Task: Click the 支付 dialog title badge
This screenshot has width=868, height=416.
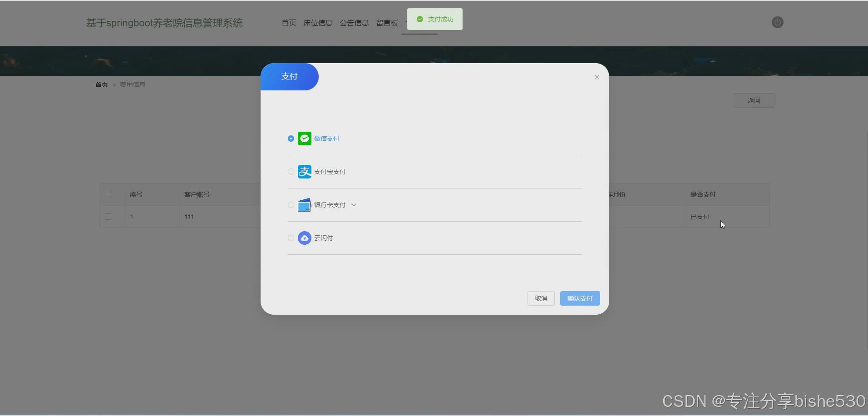Action: click(290, 77)
